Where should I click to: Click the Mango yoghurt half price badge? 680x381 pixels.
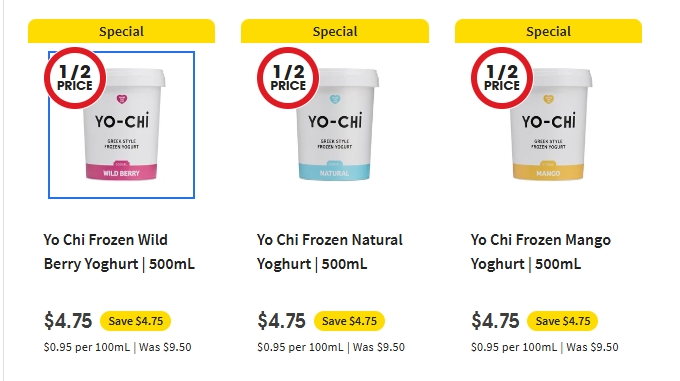point(502,78)
